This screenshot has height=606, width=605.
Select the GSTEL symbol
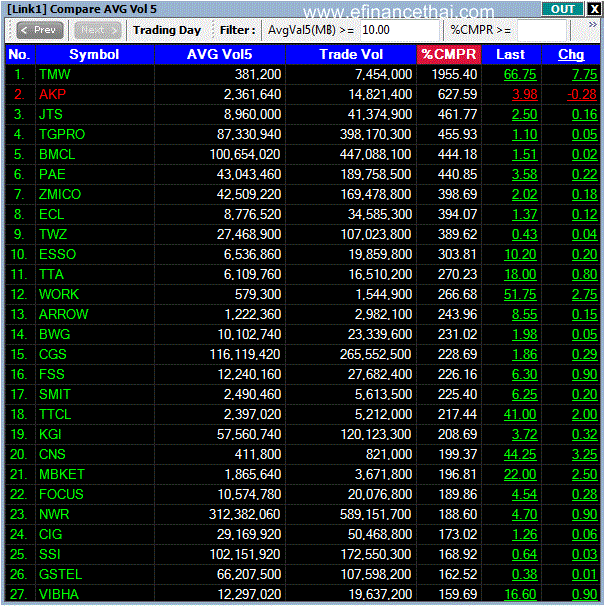(x=61, y=575)
